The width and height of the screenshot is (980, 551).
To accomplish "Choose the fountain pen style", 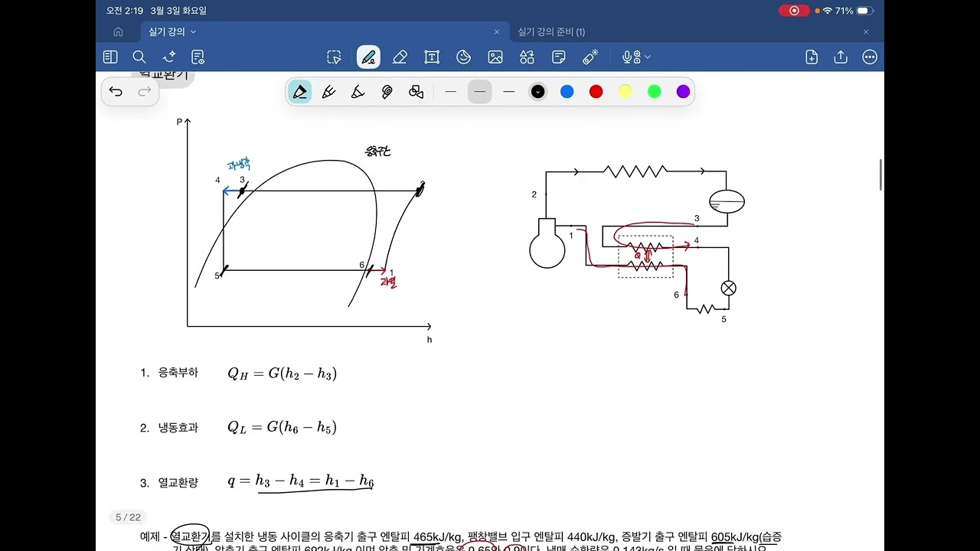I will 299,92.
